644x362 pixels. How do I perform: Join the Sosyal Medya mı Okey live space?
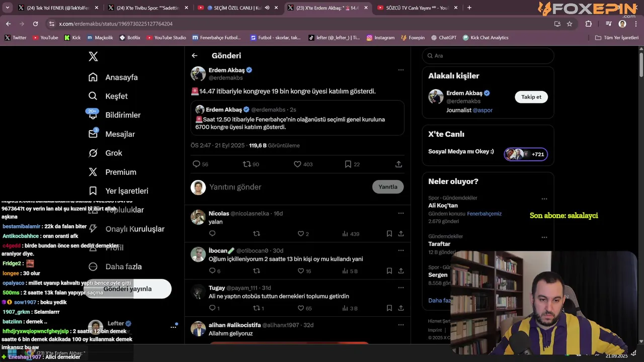click(x=526, y=154)
